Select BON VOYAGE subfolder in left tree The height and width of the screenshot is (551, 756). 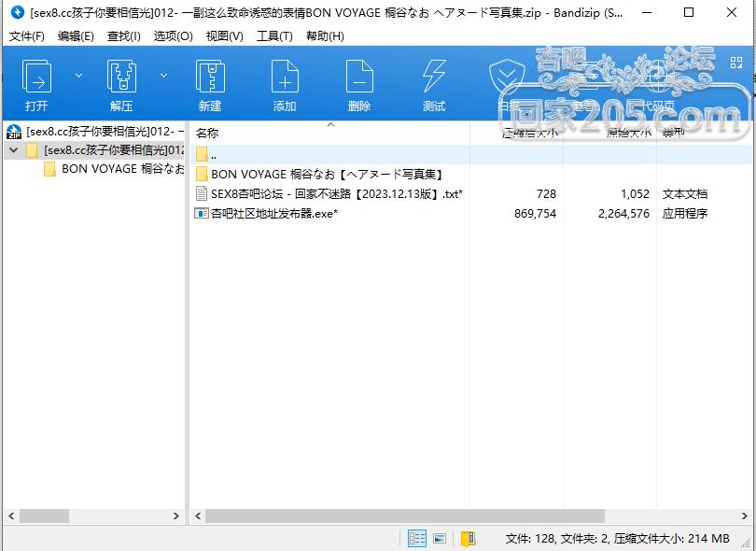click(114, 168)
